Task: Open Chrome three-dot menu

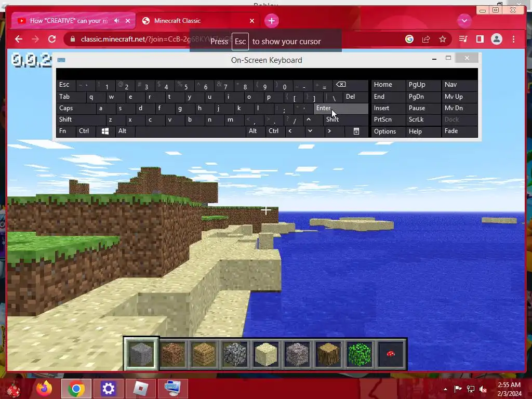Action: pyautogui.click(x=514, y=39)
